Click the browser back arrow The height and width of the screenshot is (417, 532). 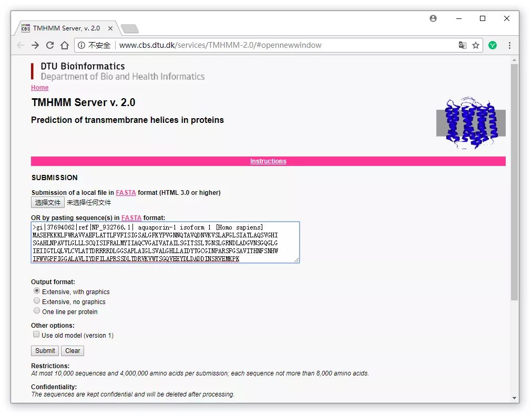[21, 45]
